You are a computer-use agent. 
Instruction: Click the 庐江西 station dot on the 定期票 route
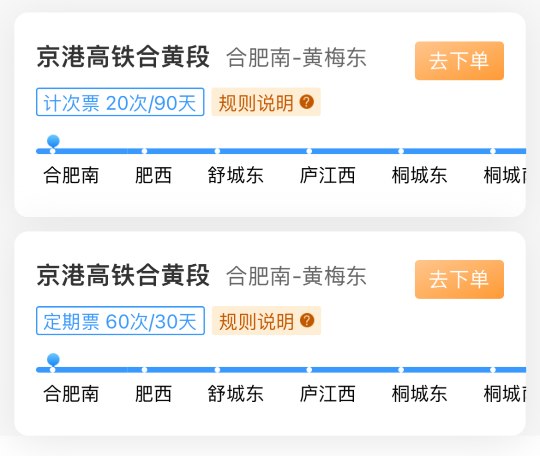tap(309, 370)
